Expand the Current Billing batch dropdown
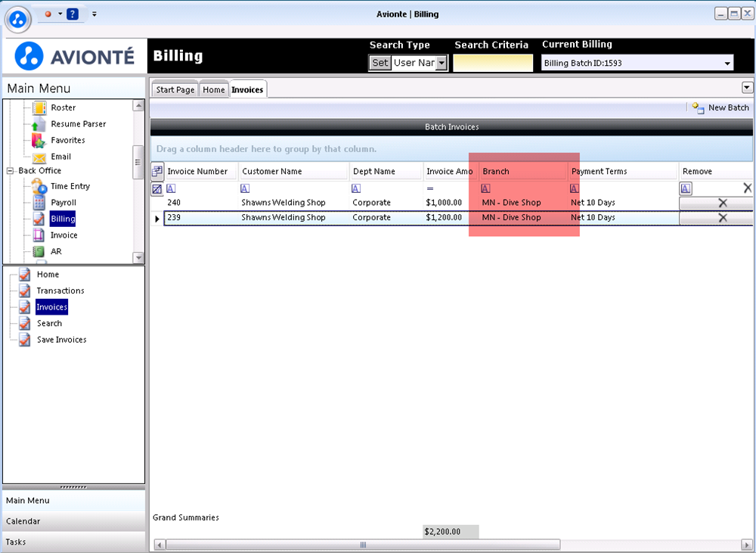 [x=727, y=64]
